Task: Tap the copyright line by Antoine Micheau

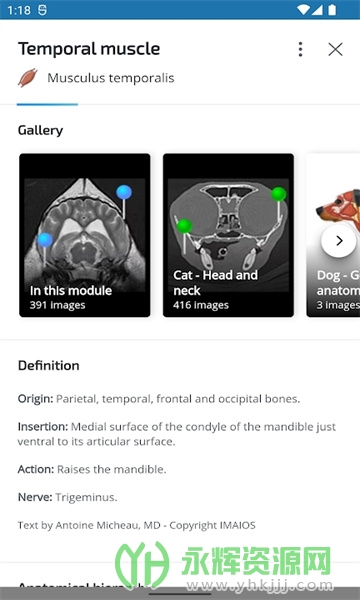Action: (x=137, y=525)
